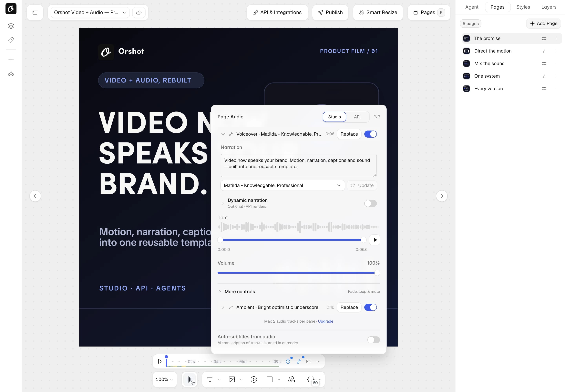Image resolution: width=565 pixels, height=392 pixels.
Task: Open the curly braces variables tool
Action: tap(311, 380)
